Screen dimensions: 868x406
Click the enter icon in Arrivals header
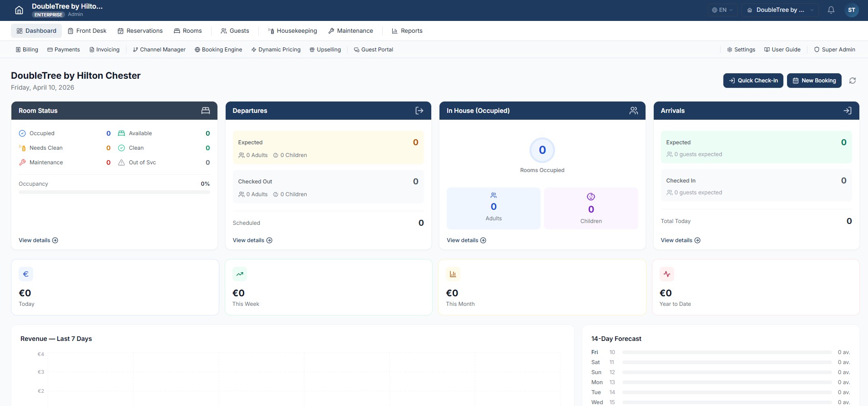tap(848, 111)
